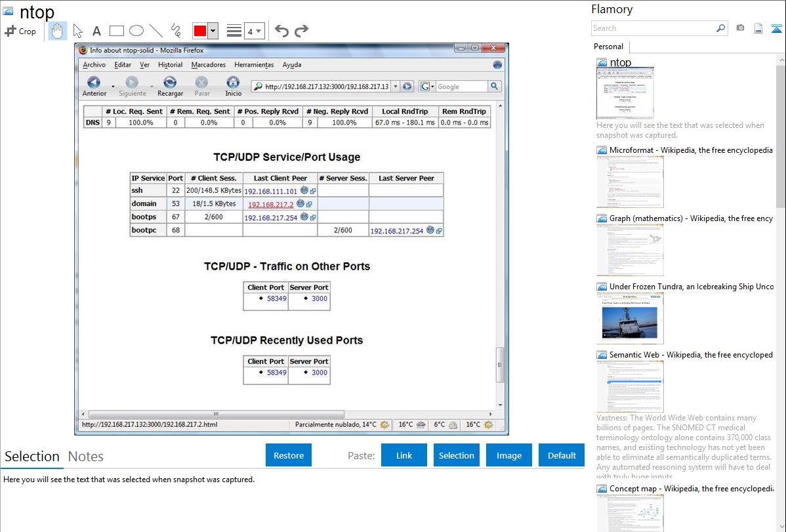
Task: Redo the last undone action
Action: 301,31
